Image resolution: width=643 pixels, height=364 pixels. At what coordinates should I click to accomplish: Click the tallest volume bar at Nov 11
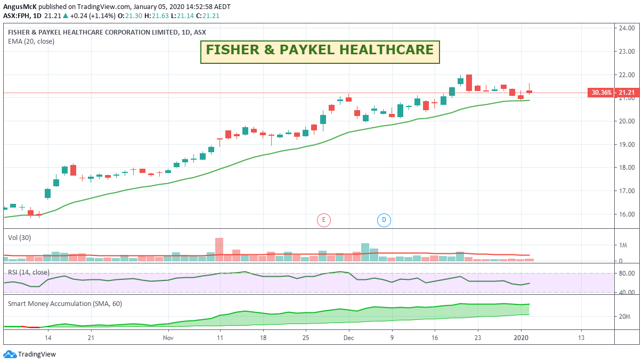[219, 249]
